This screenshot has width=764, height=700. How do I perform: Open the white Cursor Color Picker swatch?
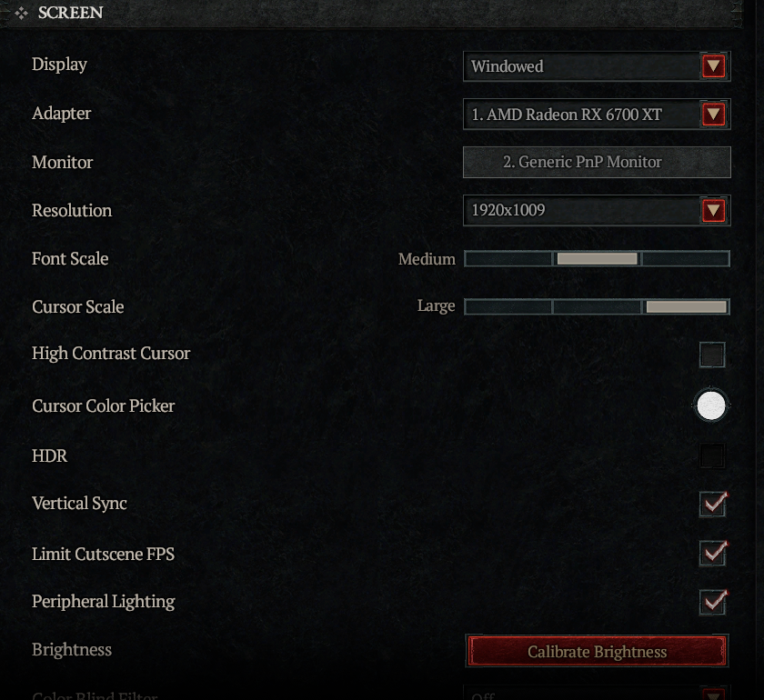711,405
